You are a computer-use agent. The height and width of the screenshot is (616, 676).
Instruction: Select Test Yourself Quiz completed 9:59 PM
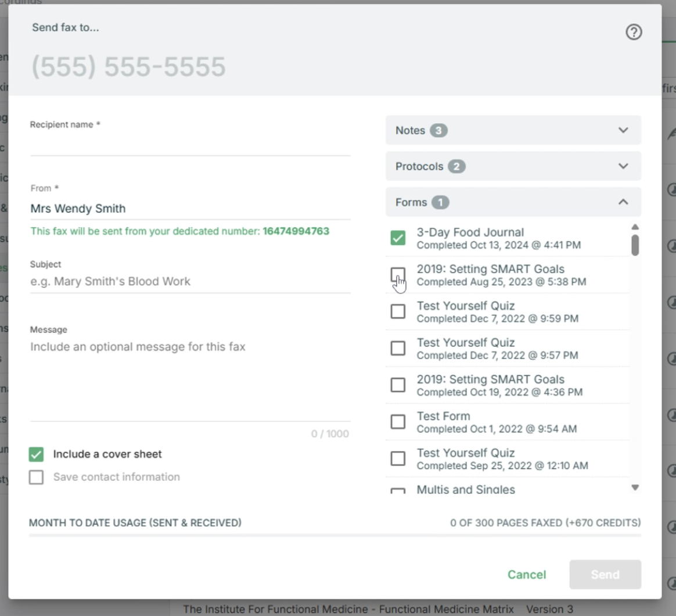398,311
